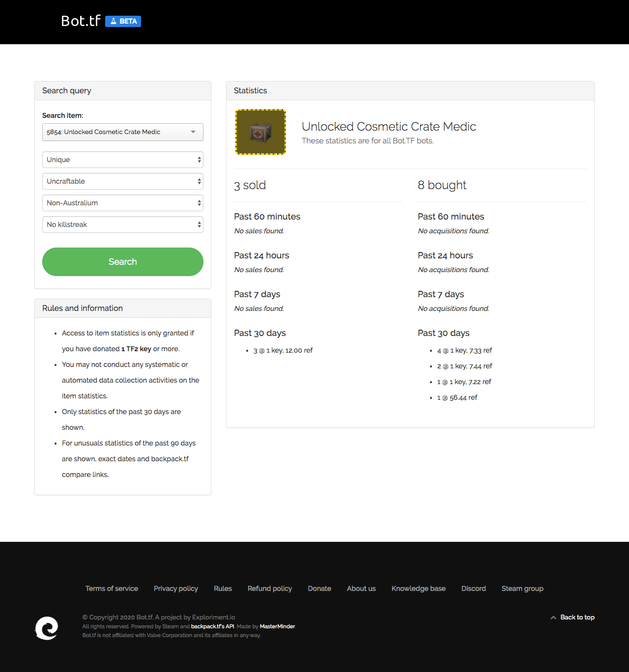Open the Uncraftable dropdown
Viewport: 629px width, 672px height.
coord(123,181)
